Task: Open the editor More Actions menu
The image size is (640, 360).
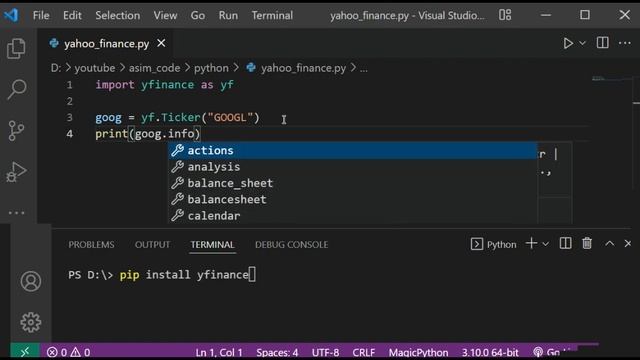Action: coord(624,43)
